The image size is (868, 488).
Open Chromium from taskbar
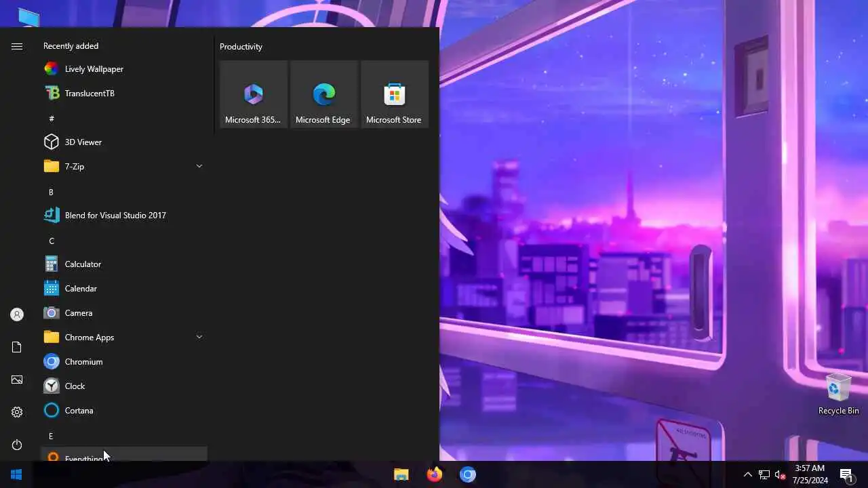tap(468, 474)
